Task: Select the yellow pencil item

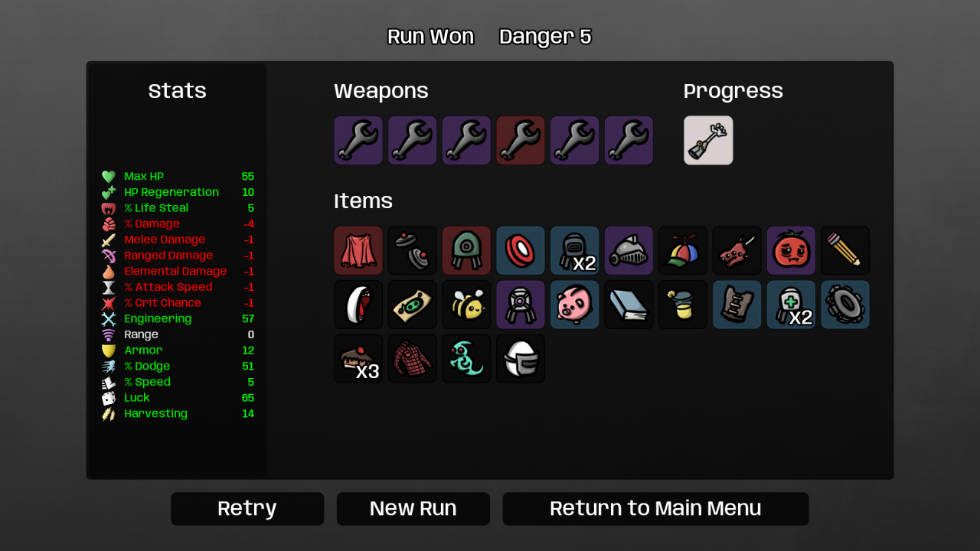Action: tap(845, 250)
